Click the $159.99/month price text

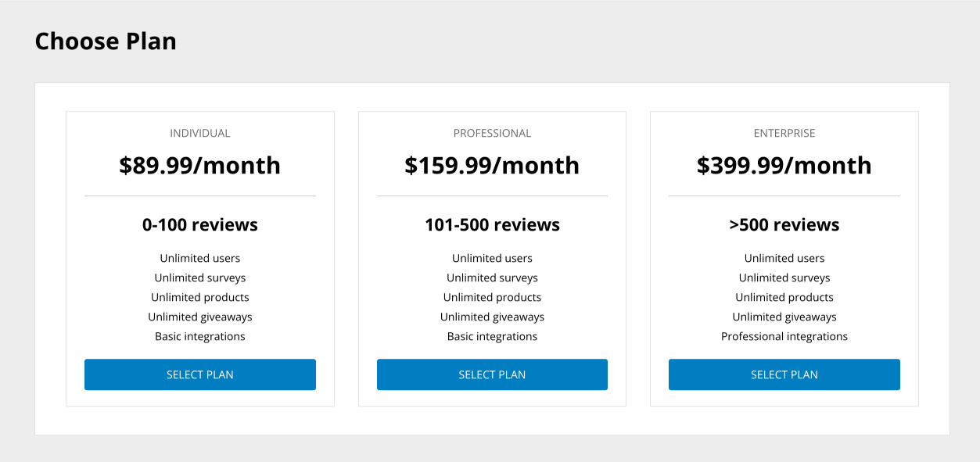click(492, 165)
